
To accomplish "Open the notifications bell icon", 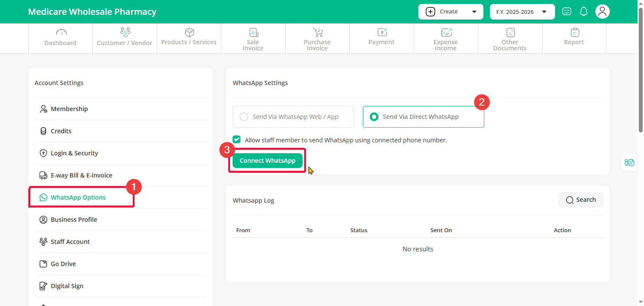I will [x=584, y=12].
